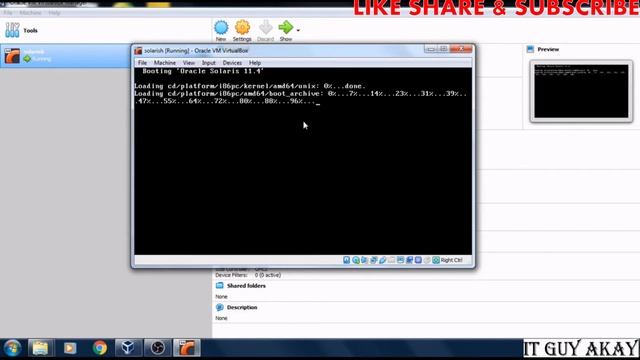Click the USB devices status icon
The image size is (640, 360).
click(x=382, y=260)
